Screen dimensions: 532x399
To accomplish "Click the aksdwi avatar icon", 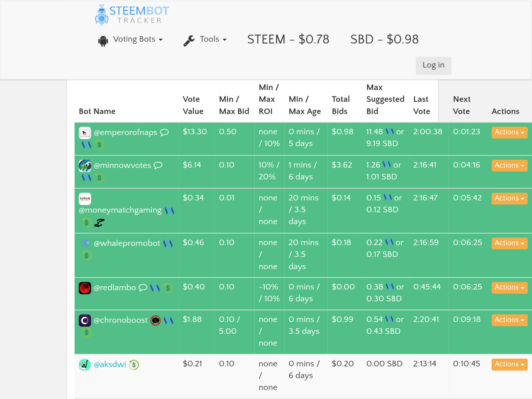I will [85, 365].
